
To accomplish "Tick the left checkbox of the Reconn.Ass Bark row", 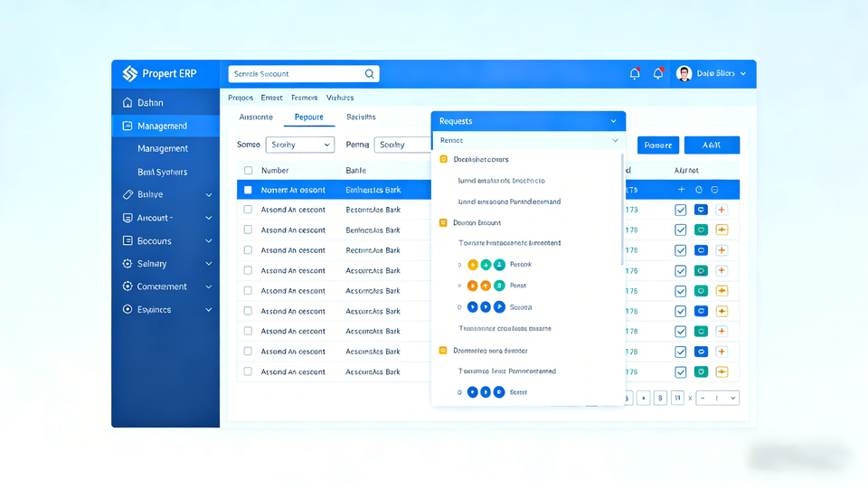I will [x=248, y=250].
